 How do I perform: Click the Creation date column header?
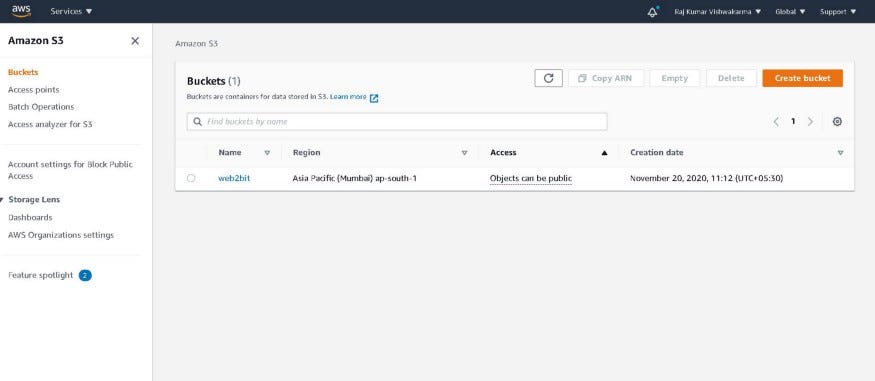pyautogui.click(x=656, y=153)
